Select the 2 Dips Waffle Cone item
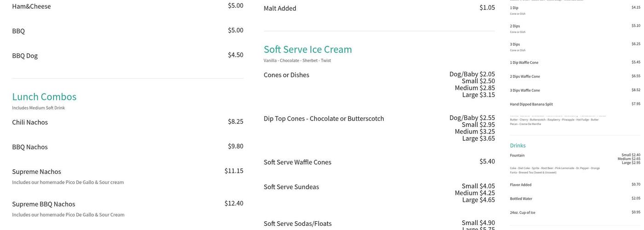644x230 pixels. (x=525, y=76)
